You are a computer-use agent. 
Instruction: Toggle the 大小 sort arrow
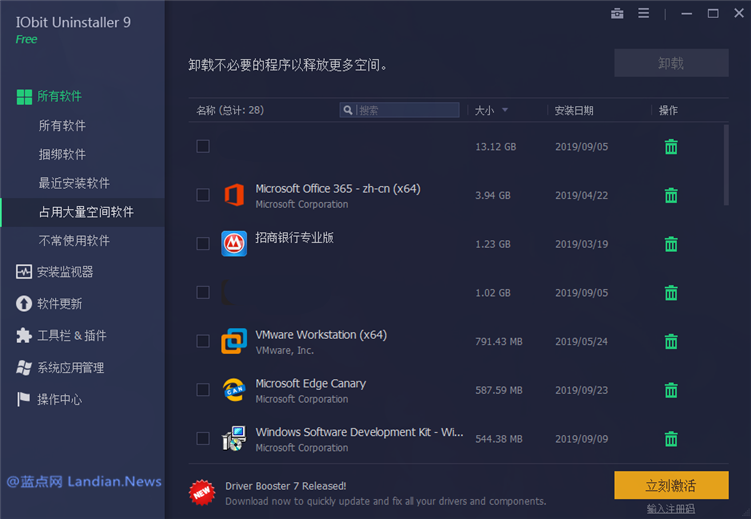click(x=505, y=110)
